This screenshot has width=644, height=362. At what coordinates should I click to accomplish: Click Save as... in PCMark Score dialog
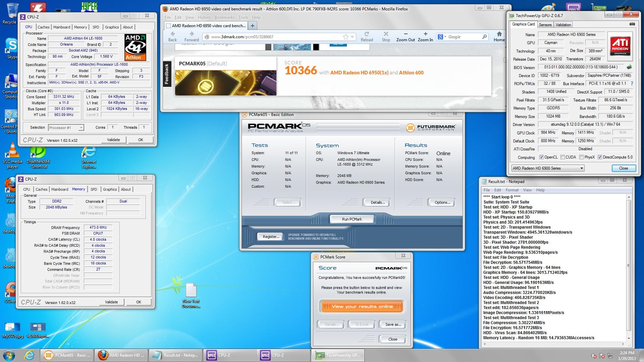tap(393, 324)
